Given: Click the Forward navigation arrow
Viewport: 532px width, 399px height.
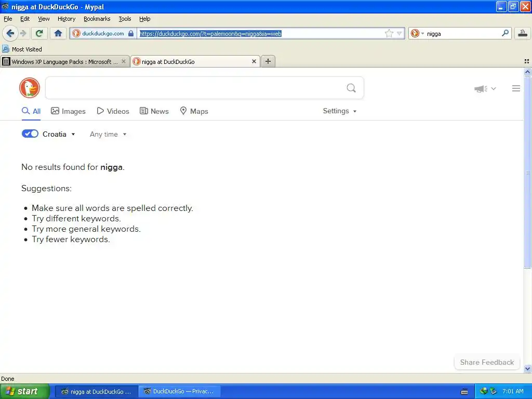Looking at the screenshot, I should pyautogui.click(x=23, y=33).
